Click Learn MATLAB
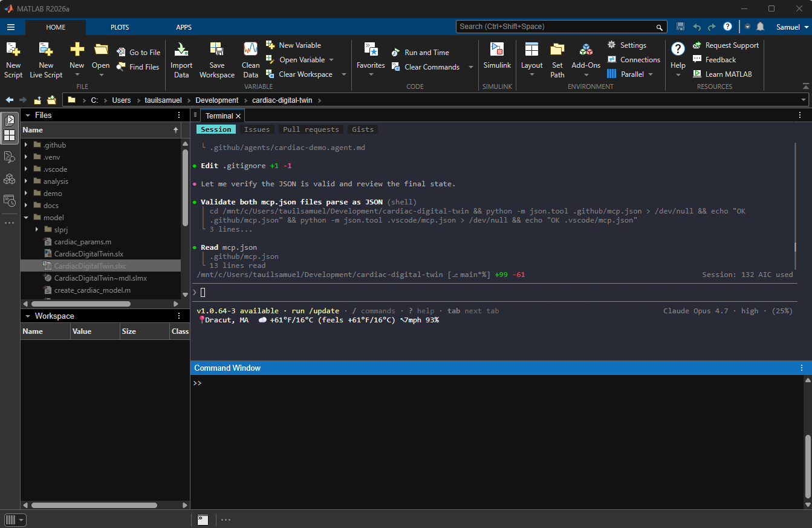This screenshot has height=528, width=812. pos(722,74)
